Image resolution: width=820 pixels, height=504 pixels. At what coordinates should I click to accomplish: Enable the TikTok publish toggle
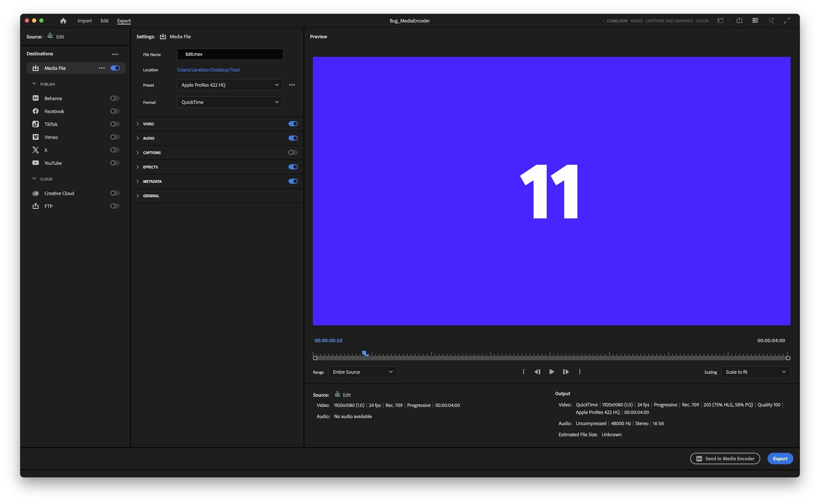(x=115, y=124)
